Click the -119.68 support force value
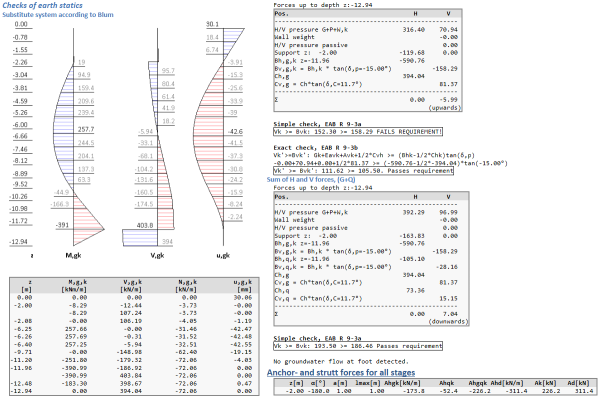 pyautogui.click(x=412, y=53)
